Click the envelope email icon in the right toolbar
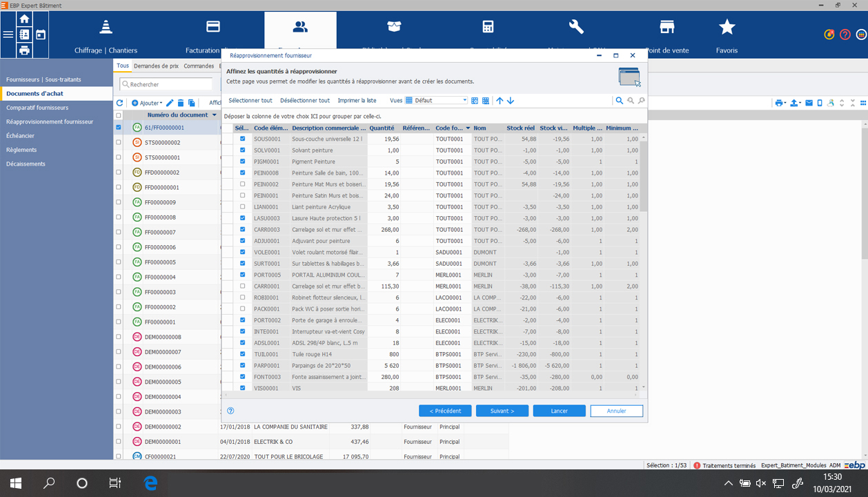The image size is (868, 497). (809, 102)
